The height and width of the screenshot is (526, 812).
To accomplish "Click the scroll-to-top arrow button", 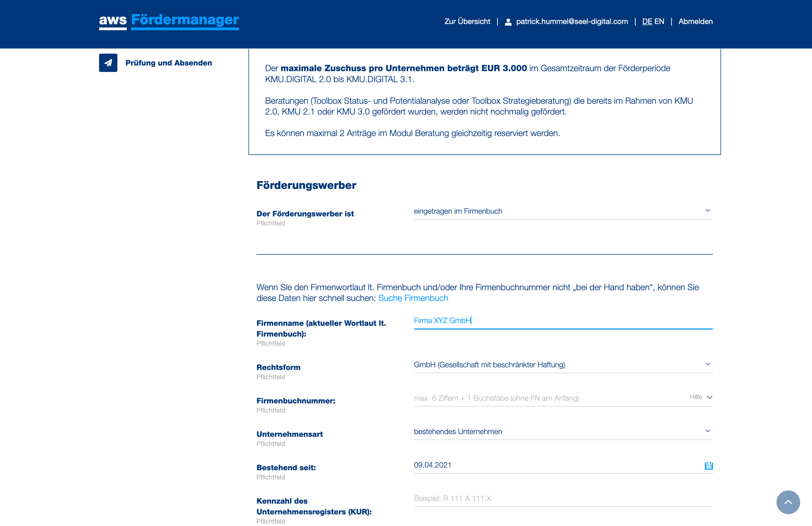I will [788, 502].
